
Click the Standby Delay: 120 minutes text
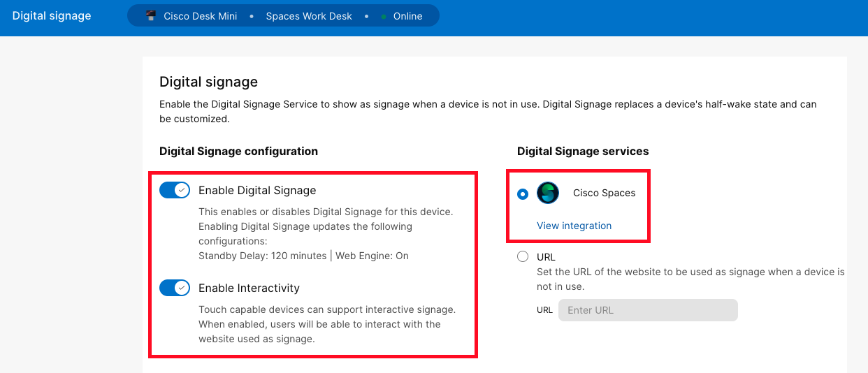coord(262,256)
